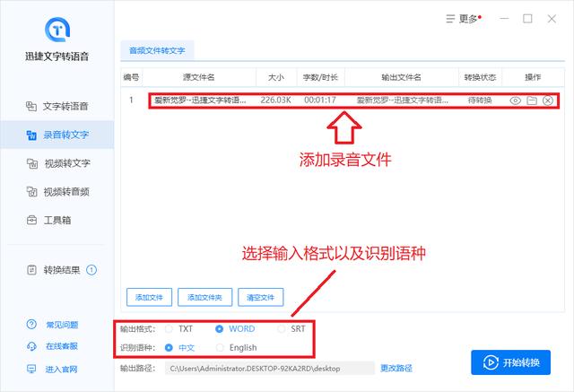The width and height of the screenshot is (574, 392).
Task: Click the 字数/时长 column header
Action: click(x=320, y=77)
